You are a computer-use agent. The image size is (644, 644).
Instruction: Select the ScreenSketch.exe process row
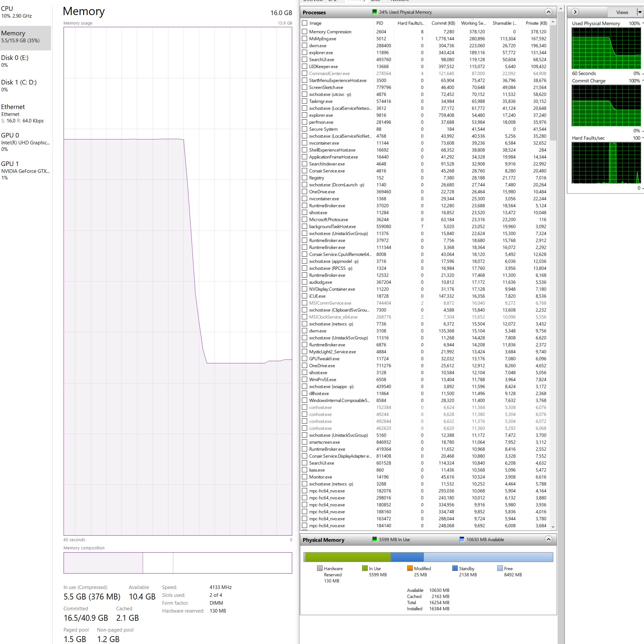[425, 87]
